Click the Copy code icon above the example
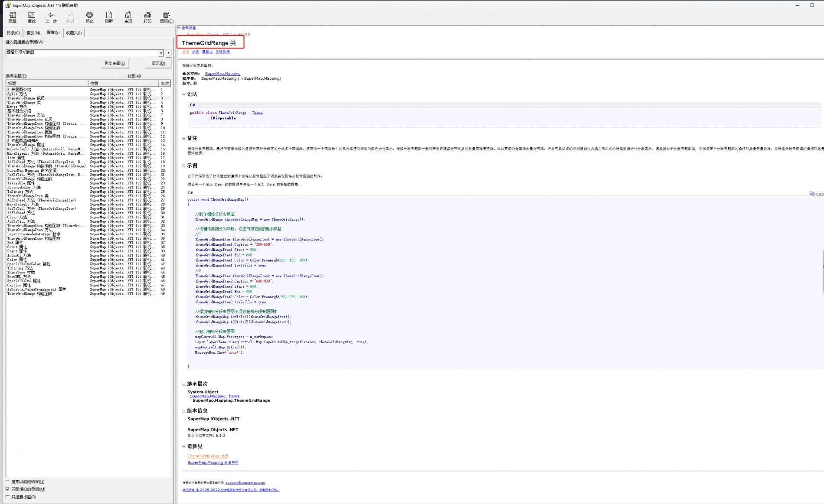This screenshot has width=824, height=504. pyautogui.click(x=812, y=194)
